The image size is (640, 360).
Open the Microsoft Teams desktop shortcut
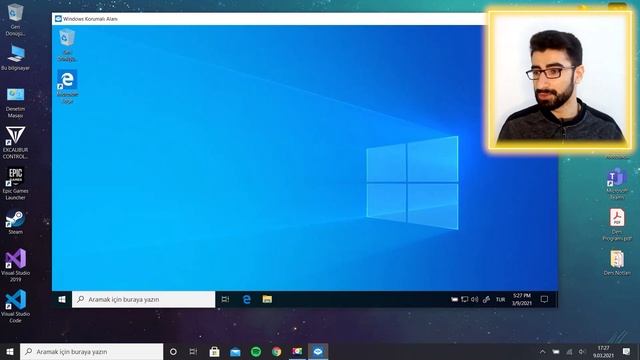point(617,183)
